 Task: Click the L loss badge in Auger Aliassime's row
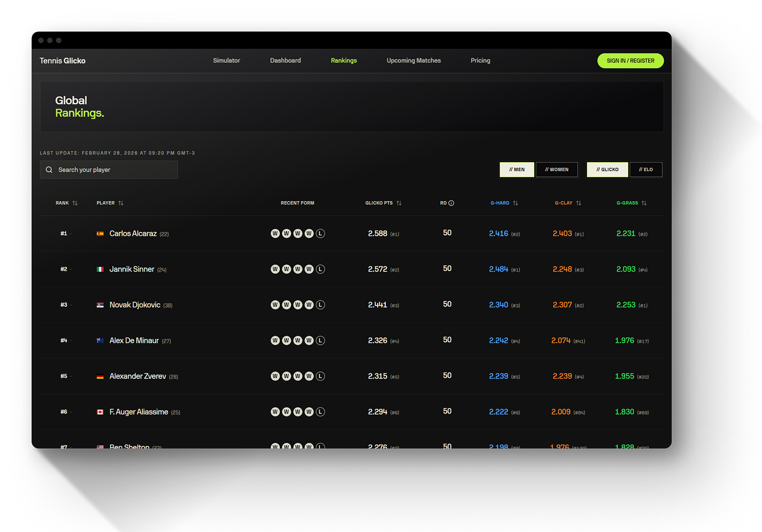click(x=320, y=412)
